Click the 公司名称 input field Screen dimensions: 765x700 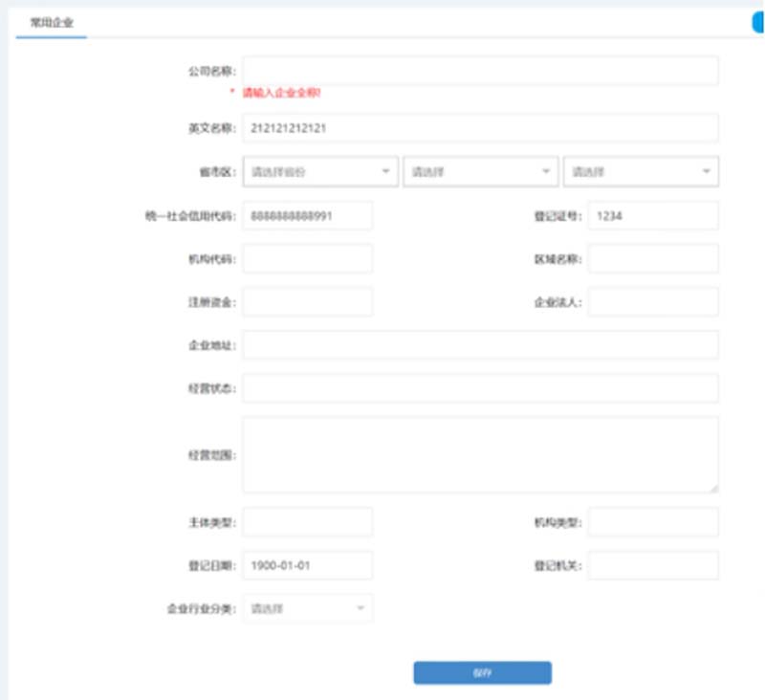coord(480,71)
